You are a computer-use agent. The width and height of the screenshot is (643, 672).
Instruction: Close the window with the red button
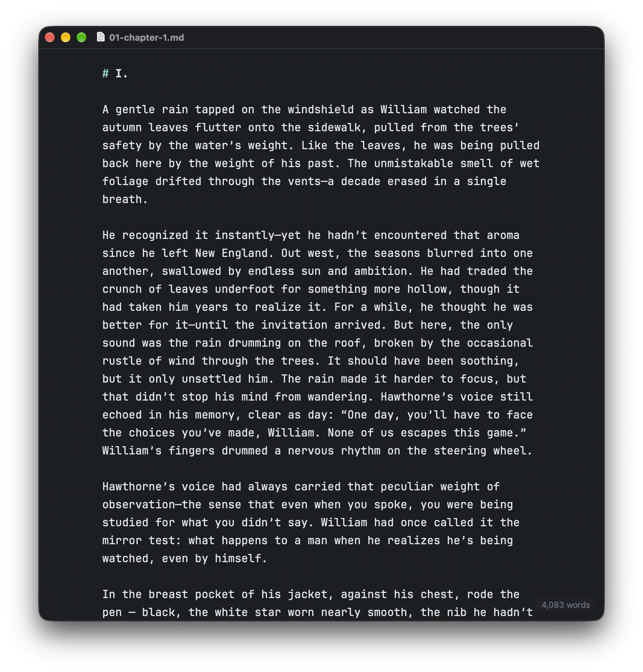50,37
